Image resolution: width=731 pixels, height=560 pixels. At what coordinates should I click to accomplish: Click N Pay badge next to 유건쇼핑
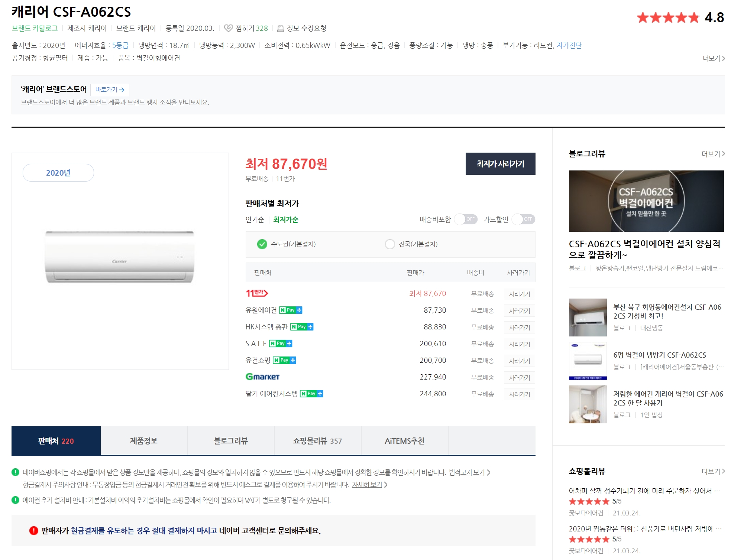pyautogui.click(x=284, y=360)
